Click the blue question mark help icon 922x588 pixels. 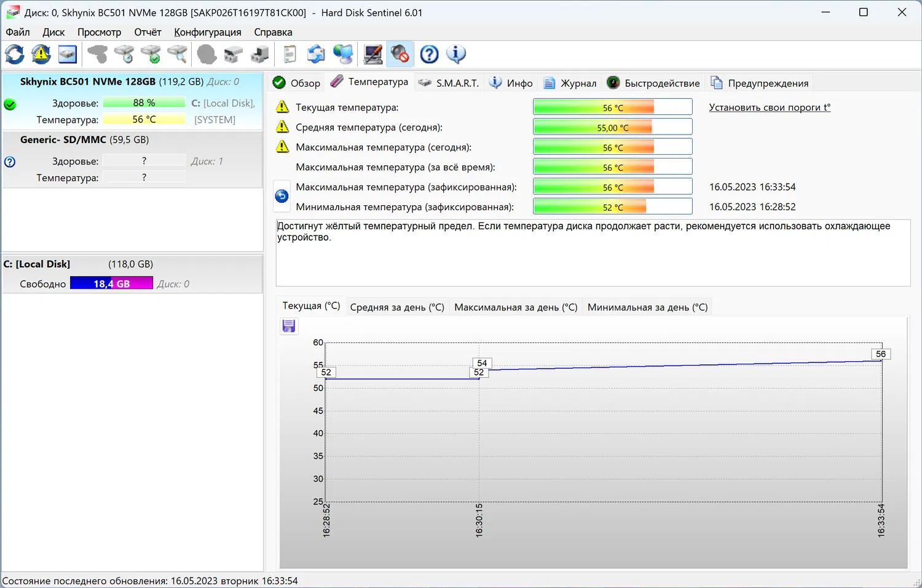point(430,55)
